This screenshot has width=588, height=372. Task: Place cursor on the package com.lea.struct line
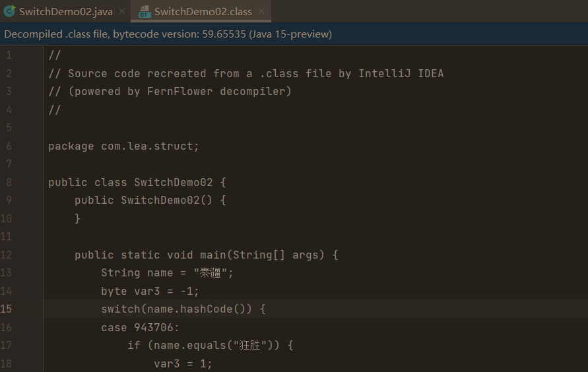click(123, 146)
